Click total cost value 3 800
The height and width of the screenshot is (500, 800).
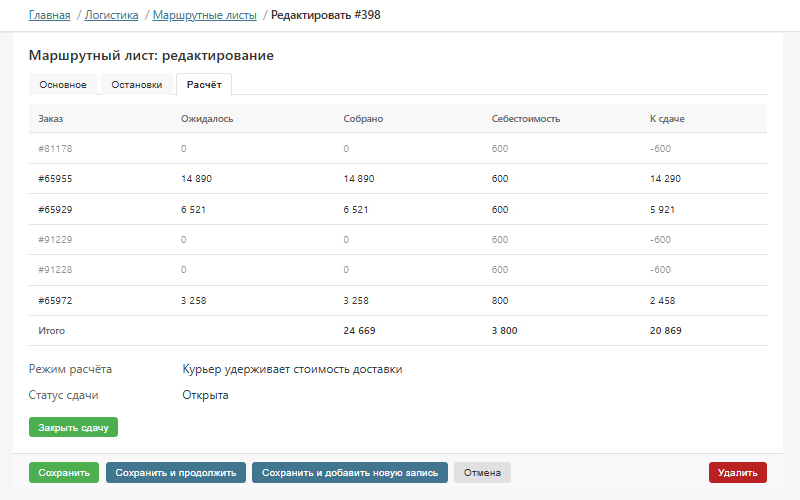tap(505, 331)
